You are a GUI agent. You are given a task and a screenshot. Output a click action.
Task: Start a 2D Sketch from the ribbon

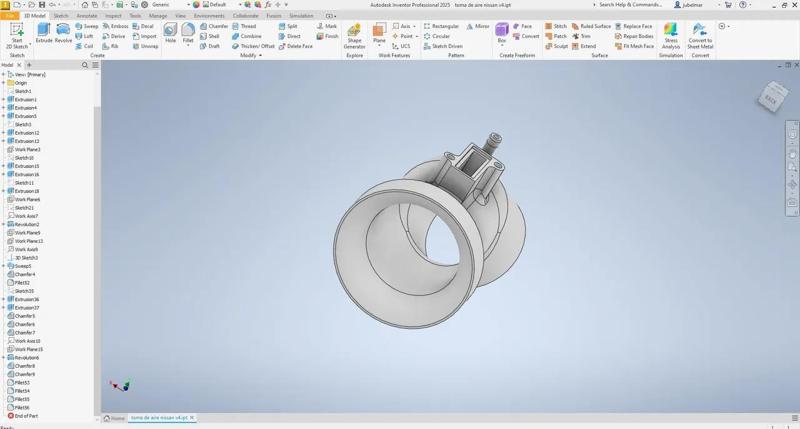click(x=17, y=36)
